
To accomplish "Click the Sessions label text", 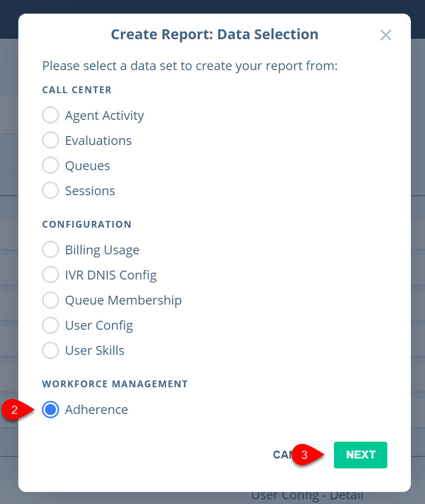I will tap(90, 191).
